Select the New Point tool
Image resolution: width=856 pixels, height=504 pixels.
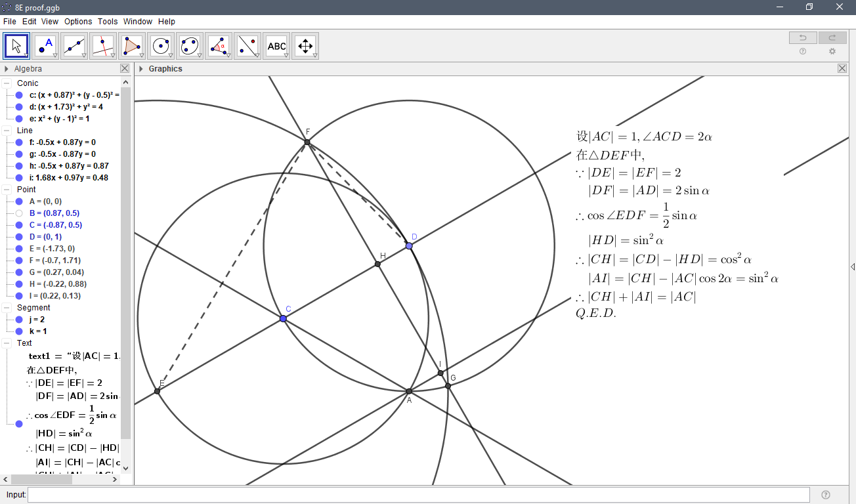coord(46,45)
